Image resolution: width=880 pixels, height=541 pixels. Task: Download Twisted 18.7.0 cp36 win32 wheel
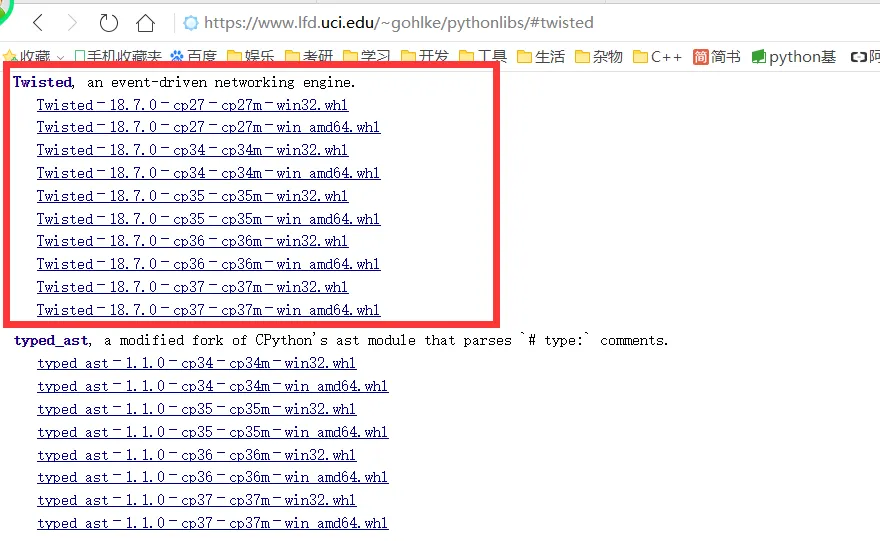[x=192, y=241]
